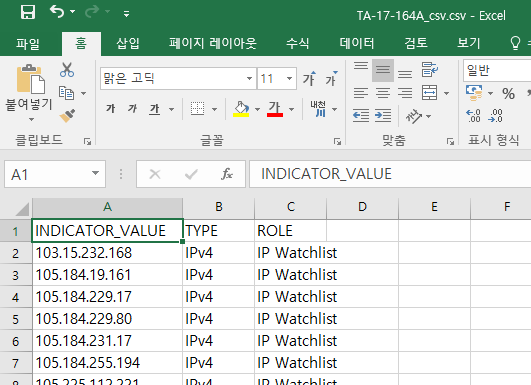Open the 글꼴 dialog launcher
Viewport: 531px width, 385px height.
pyautogui.click(x=337, y=141)
